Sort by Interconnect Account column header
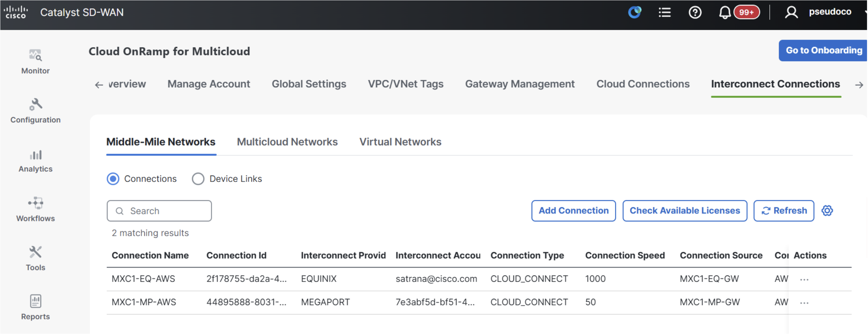This screenshot has width=868, height=335. [438, 256]
